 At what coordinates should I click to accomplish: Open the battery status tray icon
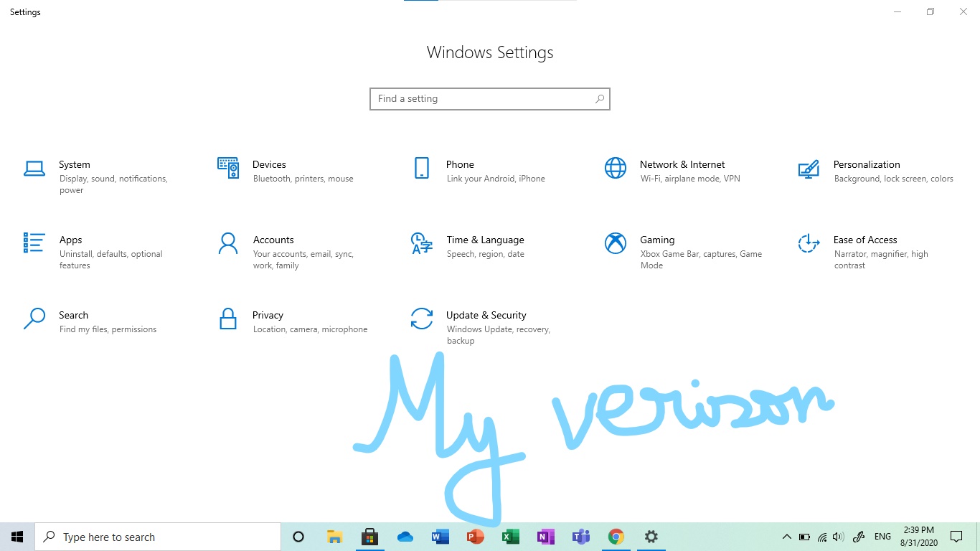(804, 537)
